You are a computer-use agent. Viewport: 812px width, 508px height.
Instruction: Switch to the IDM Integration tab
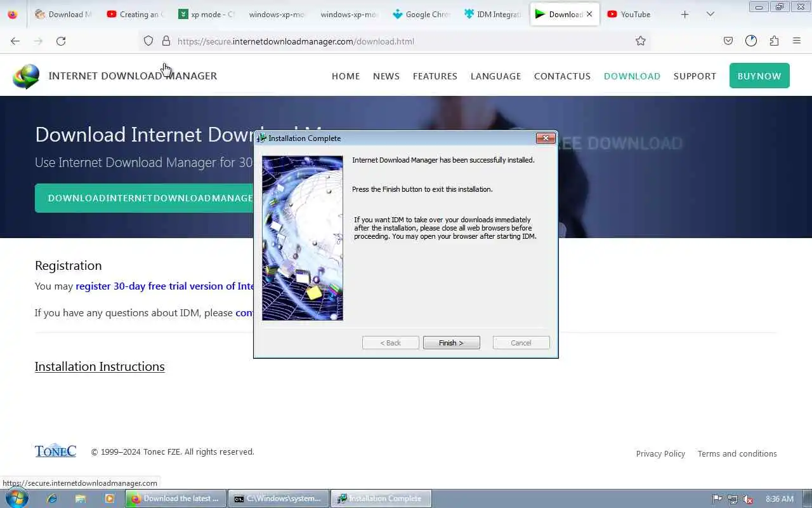[x=494, y=14]
